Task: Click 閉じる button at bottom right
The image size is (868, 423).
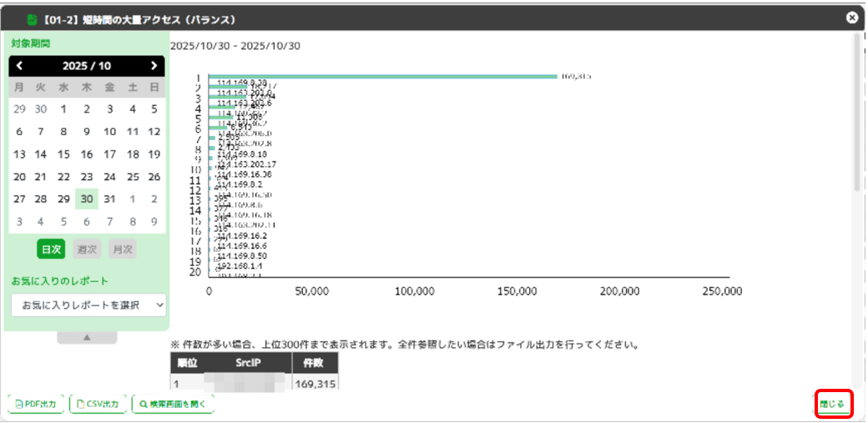Action: tap(834, 405)
